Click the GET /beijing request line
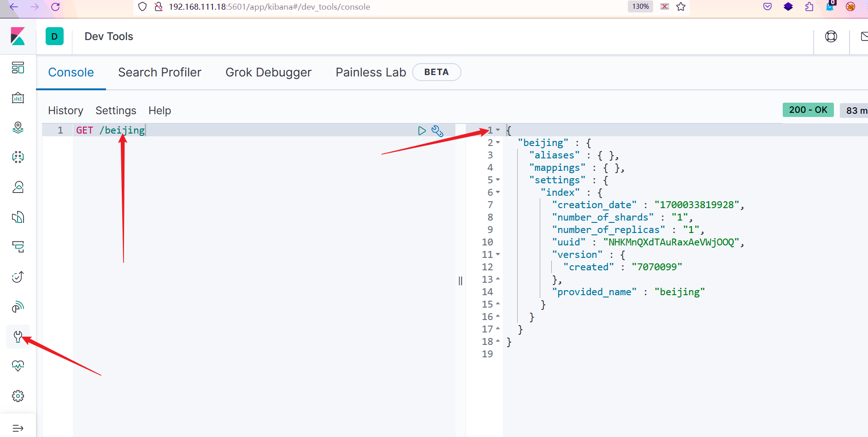Screen dimensions: 868x437 click(110, 131)
